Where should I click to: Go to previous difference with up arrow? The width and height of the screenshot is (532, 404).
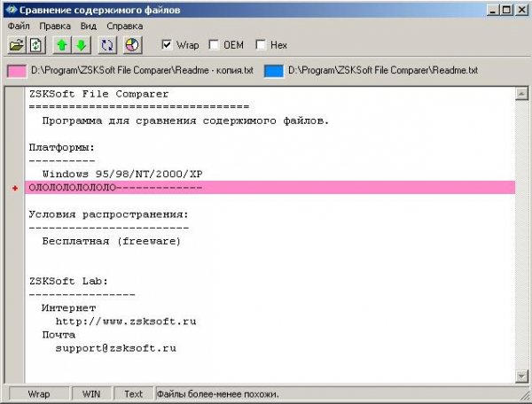62,45
